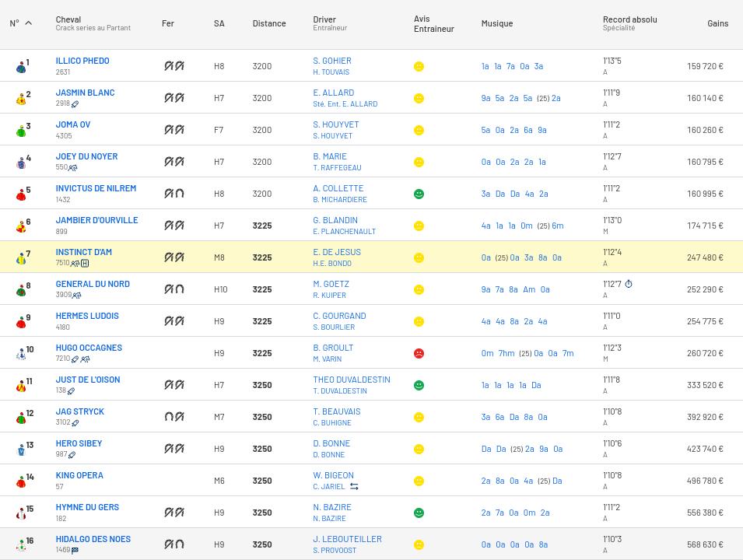
Task: Click the jockey silk icon for horse 13
Action: point(21,450)
